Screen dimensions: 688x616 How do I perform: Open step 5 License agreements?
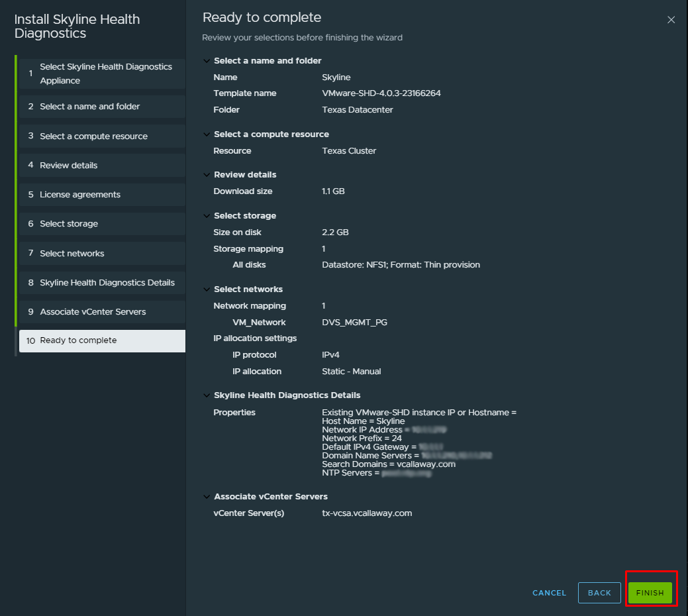(x=102, y=194)
